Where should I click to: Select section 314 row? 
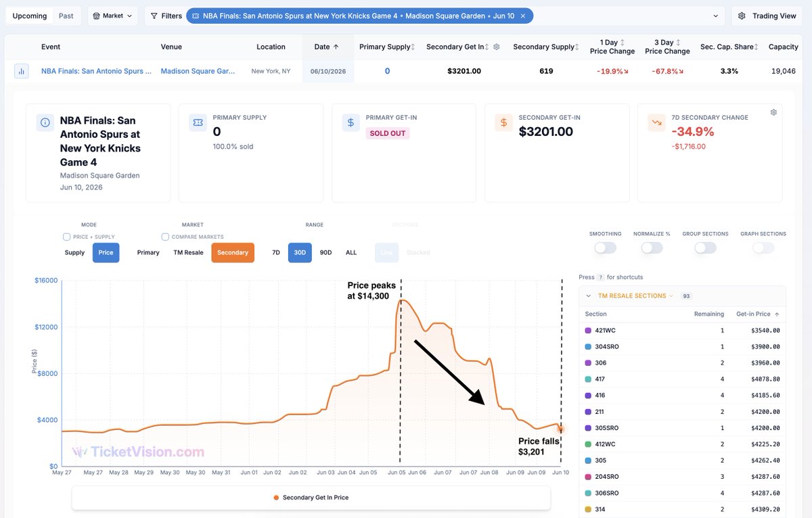682,509
